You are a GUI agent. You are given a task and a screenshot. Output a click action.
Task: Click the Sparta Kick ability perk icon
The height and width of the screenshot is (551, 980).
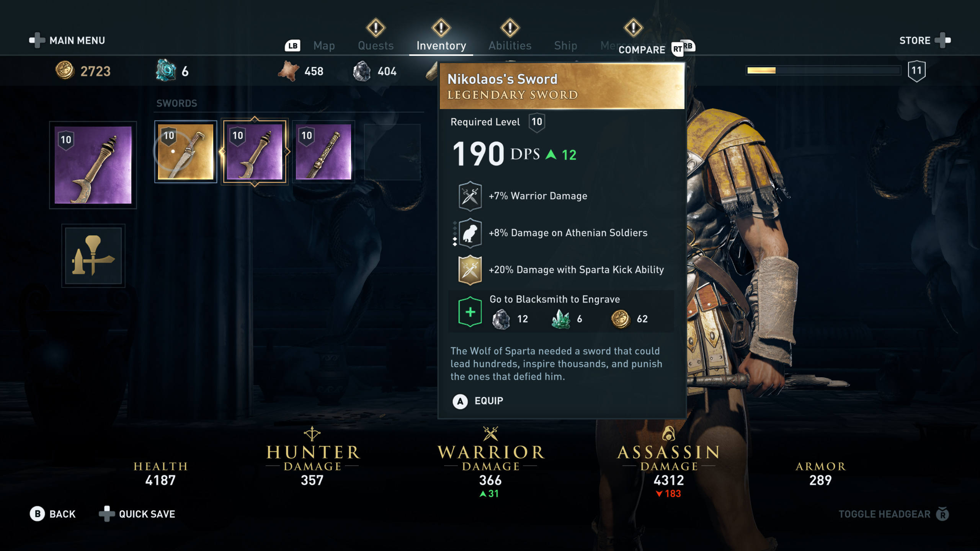pos(470,270)
